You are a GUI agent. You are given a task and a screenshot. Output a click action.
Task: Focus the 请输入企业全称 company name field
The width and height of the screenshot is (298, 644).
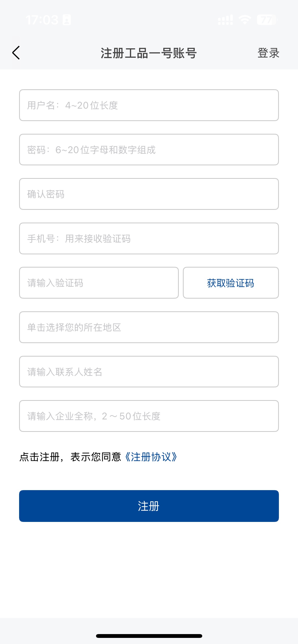pos(149,416)
